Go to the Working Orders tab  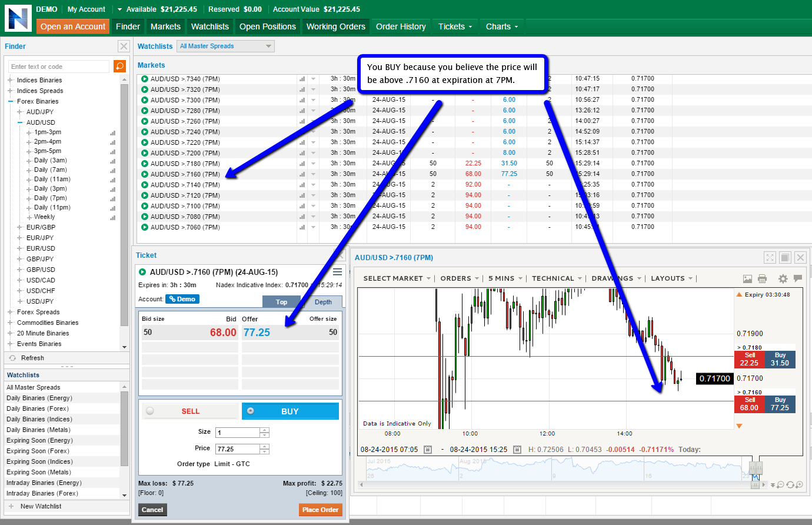(336, 26)
